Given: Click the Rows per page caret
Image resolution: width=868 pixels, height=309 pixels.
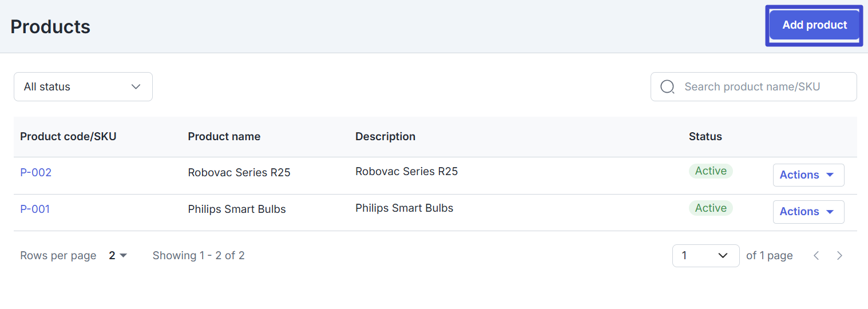Looking at the screenshot, I should coord(123,256).
